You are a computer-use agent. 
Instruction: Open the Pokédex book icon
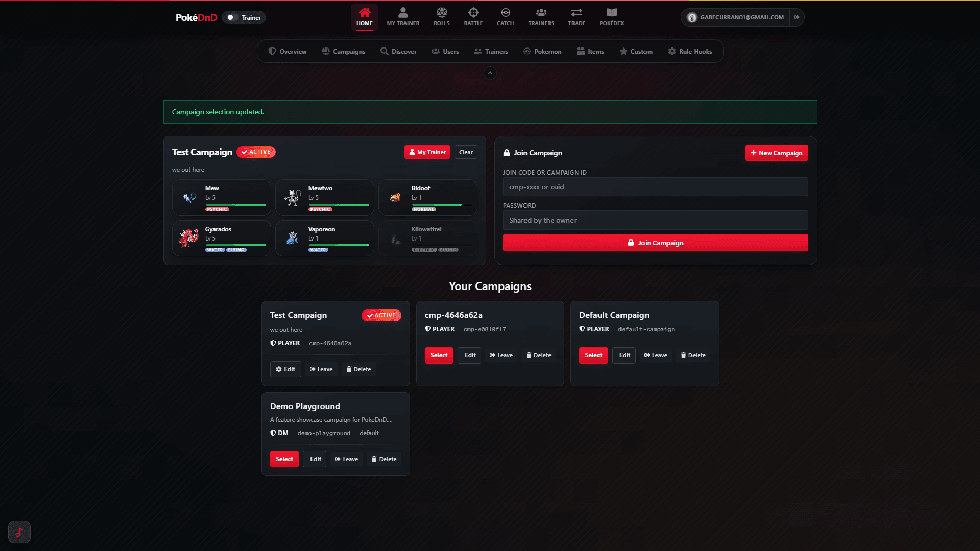[611, 17]
